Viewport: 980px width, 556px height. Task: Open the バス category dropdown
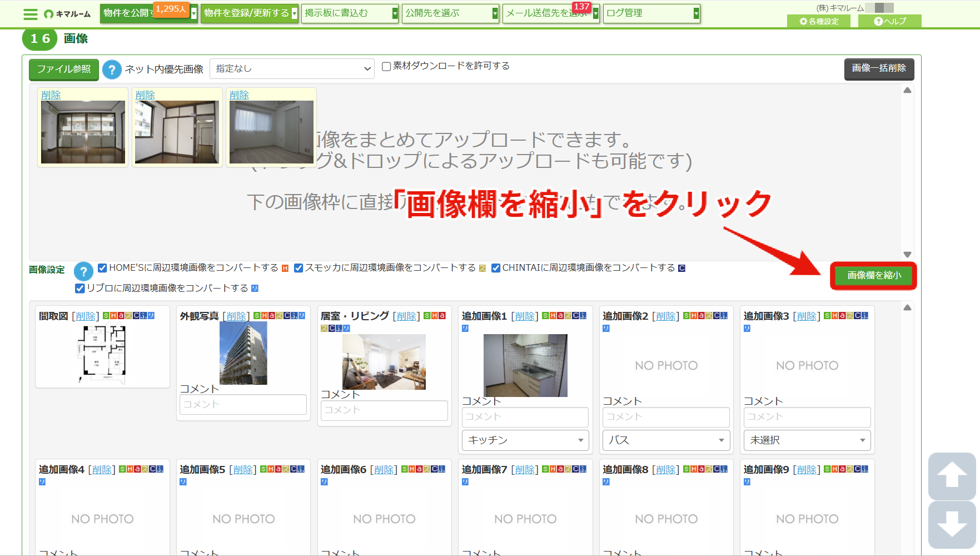pos(666,440)
